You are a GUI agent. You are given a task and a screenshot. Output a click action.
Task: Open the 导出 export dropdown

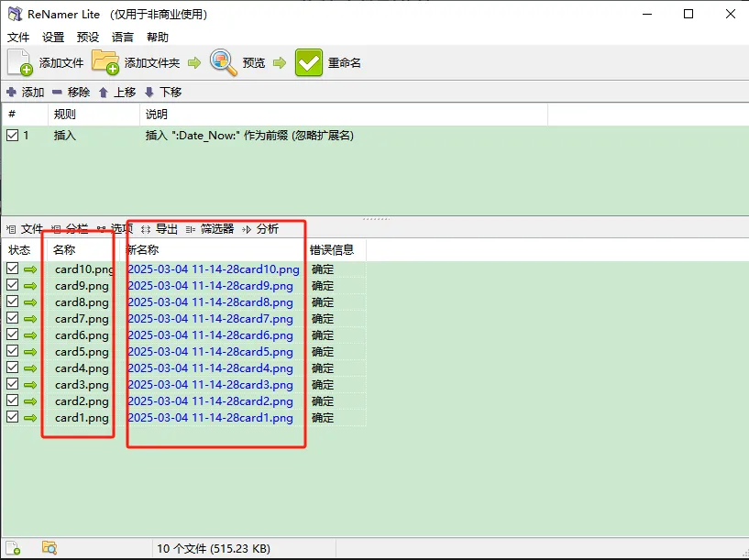pyautogui.click(x=160, y=229)
